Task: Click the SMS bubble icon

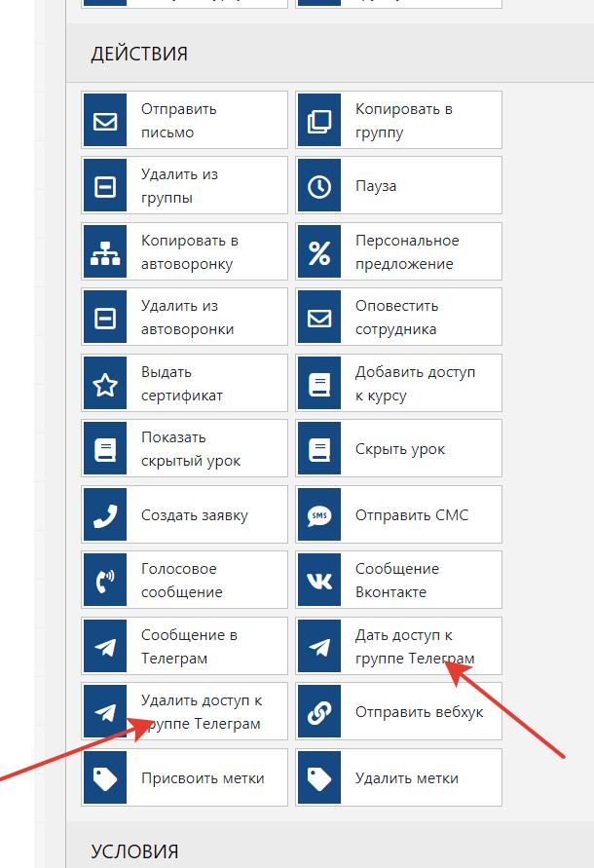Action: [319, 515]
